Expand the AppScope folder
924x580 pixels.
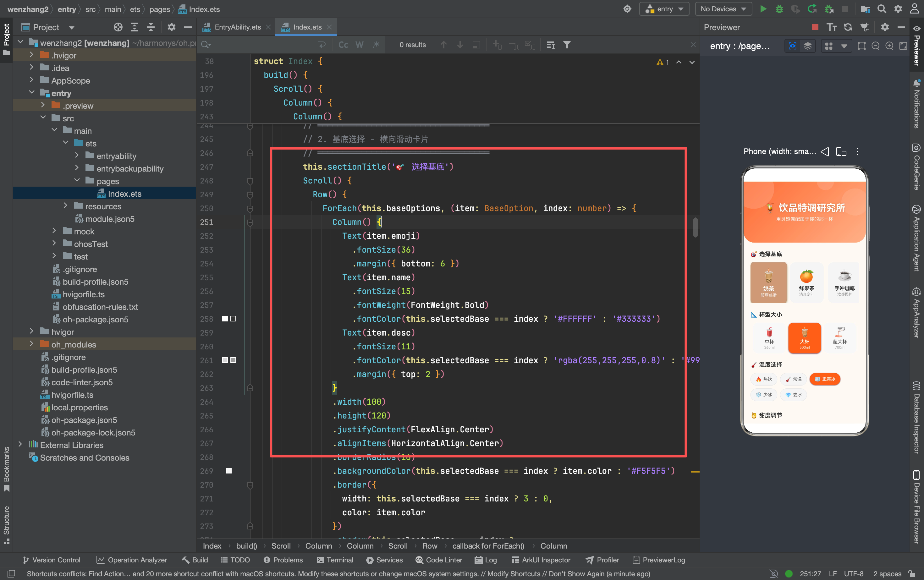click(x=31, y=80)
